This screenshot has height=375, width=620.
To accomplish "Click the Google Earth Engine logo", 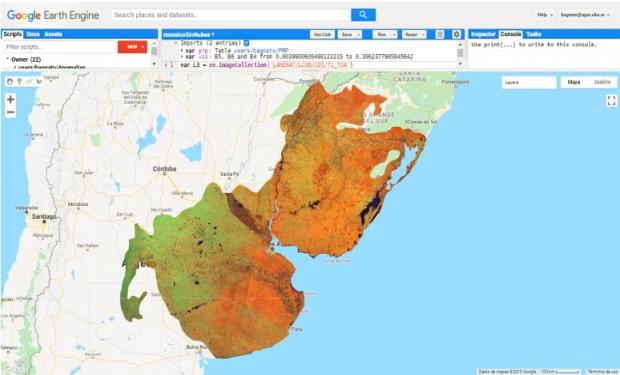I will pyautogui.click(x=53, y=15).
